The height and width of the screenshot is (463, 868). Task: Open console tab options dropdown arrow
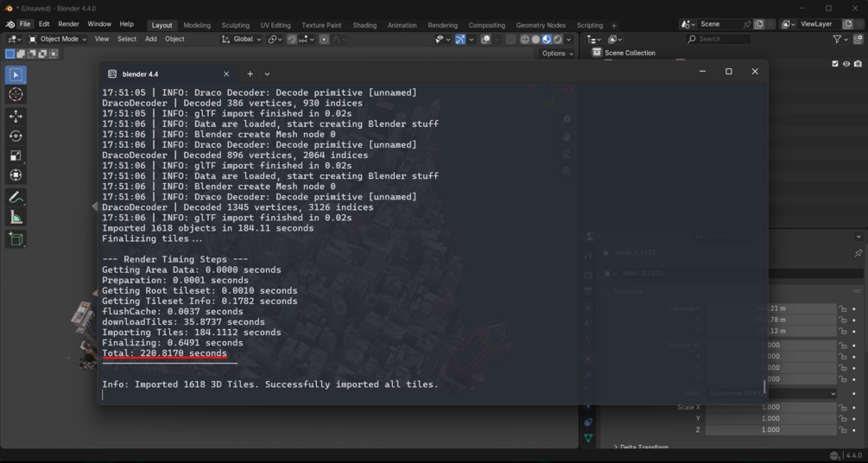pyautogui.click(x=268, y=74)
